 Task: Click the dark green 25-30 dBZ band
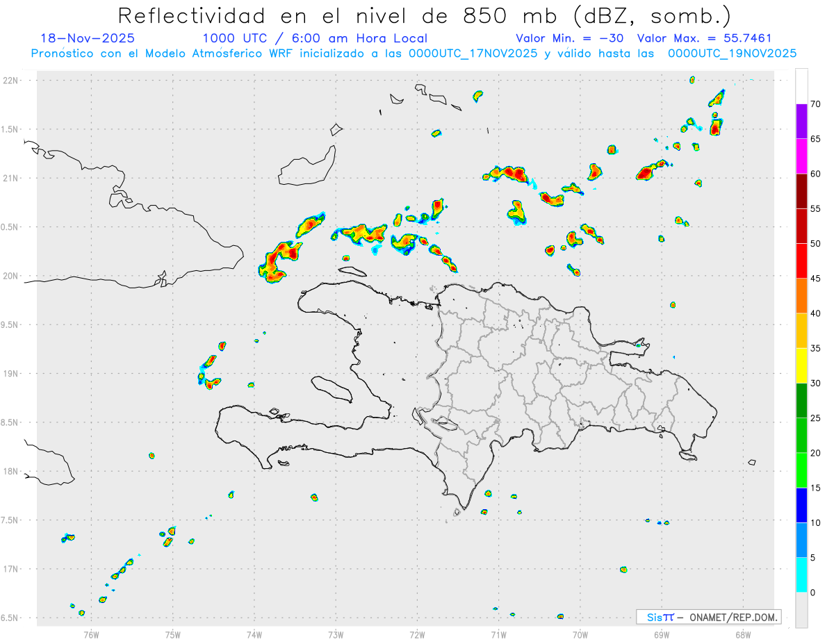point(801,400)
